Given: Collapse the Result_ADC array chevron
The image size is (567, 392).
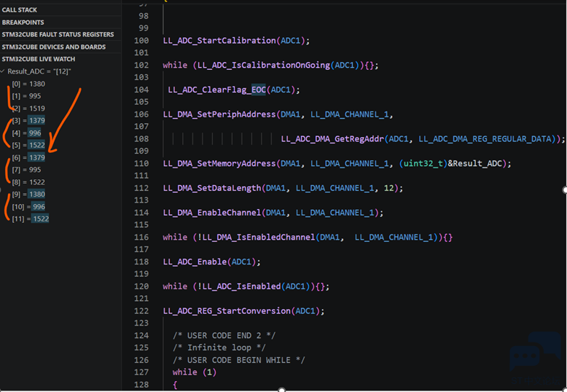Looking at the screenshot, I should (4, 71).
